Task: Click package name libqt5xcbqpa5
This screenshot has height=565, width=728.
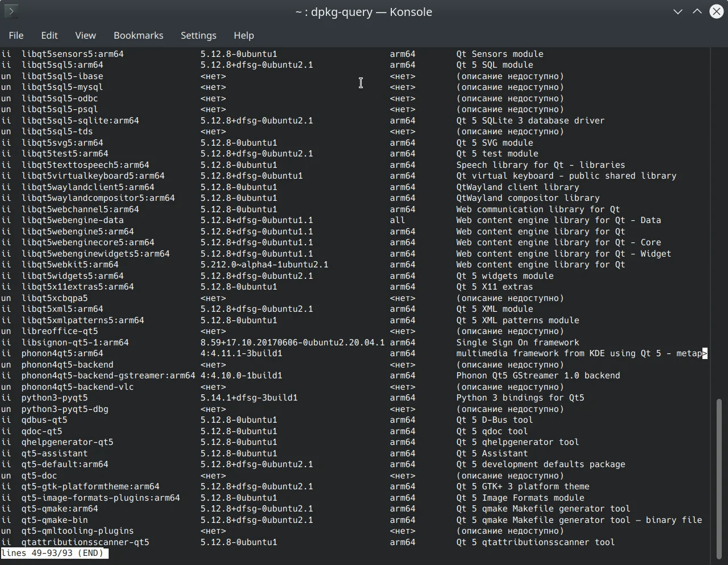Action: (x=55, y=298)
